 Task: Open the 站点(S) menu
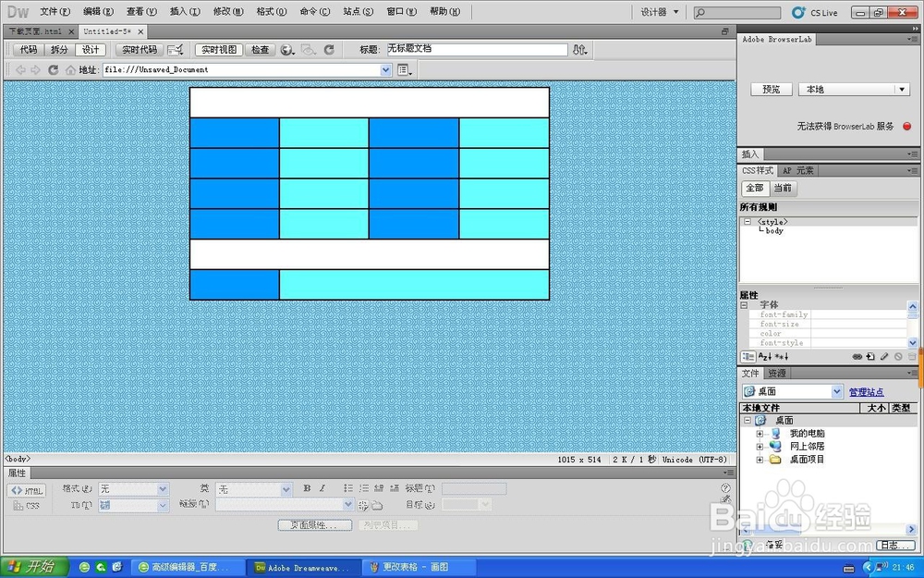[x=359, y=12]
